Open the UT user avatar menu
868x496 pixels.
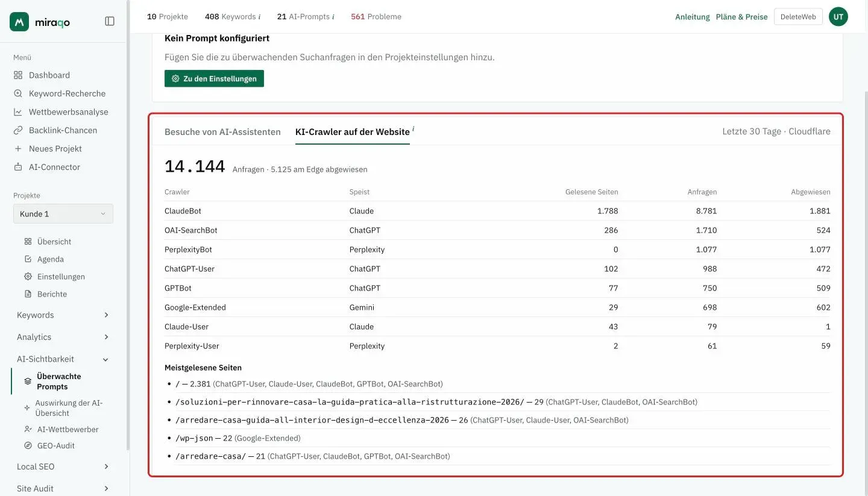pyautogui.click(x=838, y=17)
